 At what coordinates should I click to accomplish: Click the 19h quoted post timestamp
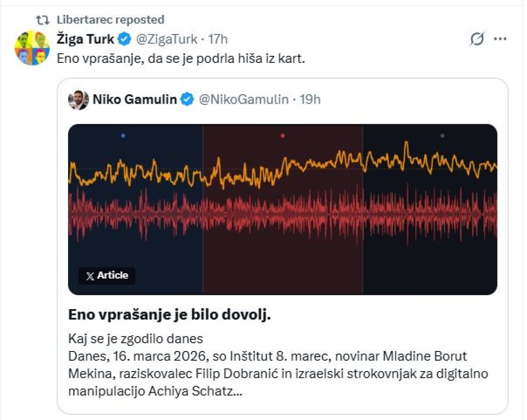point(310,100)
